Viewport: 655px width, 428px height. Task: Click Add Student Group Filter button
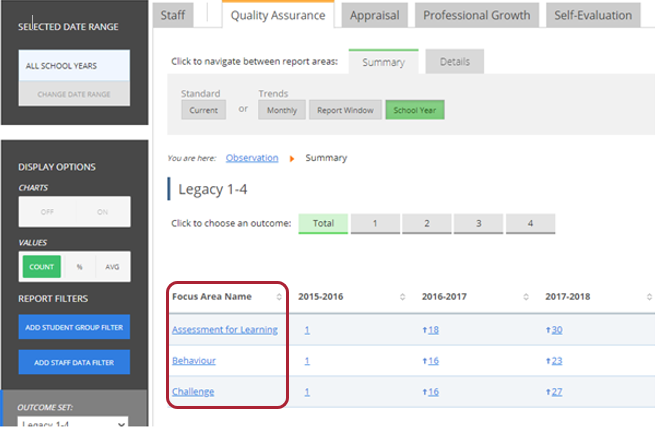pyautogui.click(x=74, y=327)
